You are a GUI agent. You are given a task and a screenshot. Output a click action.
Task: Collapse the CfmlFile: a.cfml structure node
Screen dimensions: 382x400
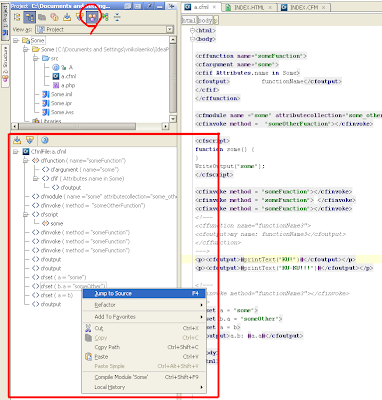tap(16, 152)
